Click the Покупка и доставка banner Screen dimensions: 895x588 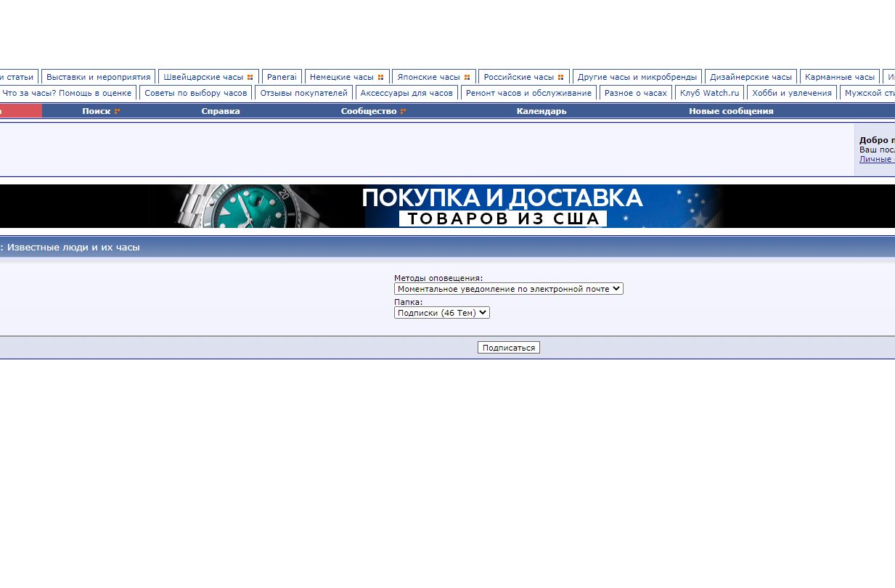click(x=447, y=206)
